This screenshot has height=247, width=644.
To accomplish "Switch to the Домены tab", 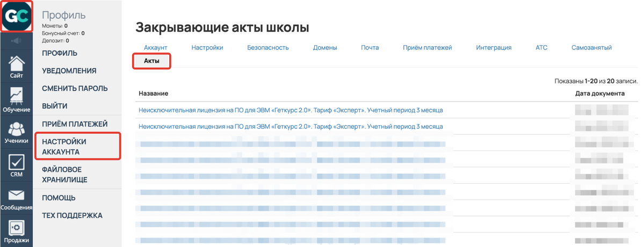I will click(325, 48).
